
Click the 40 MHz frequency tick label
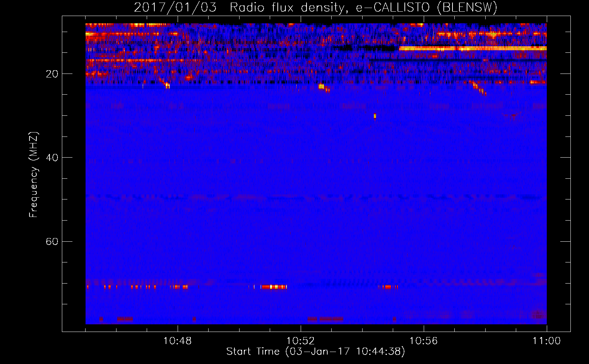52,158
